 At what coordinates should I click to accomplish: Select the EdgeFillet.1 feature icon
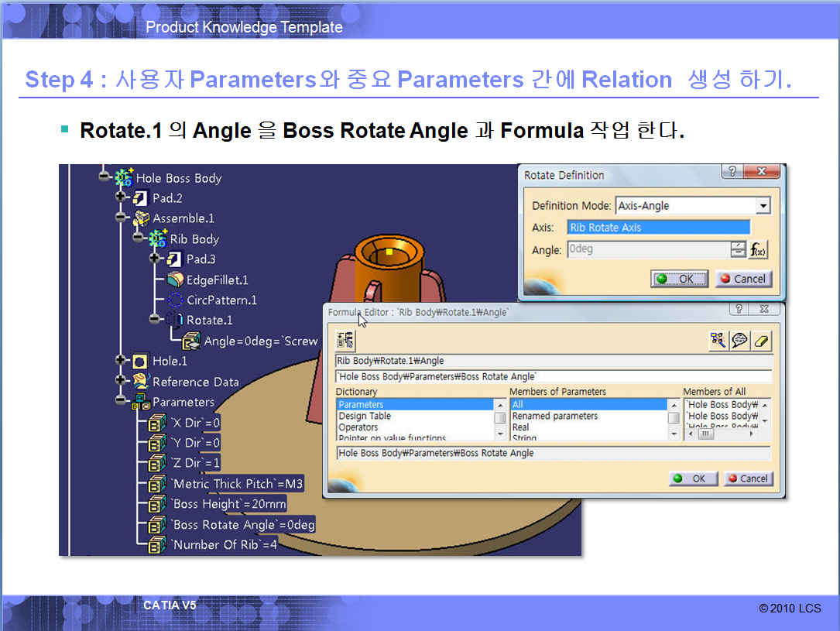[x=175, y=279]
